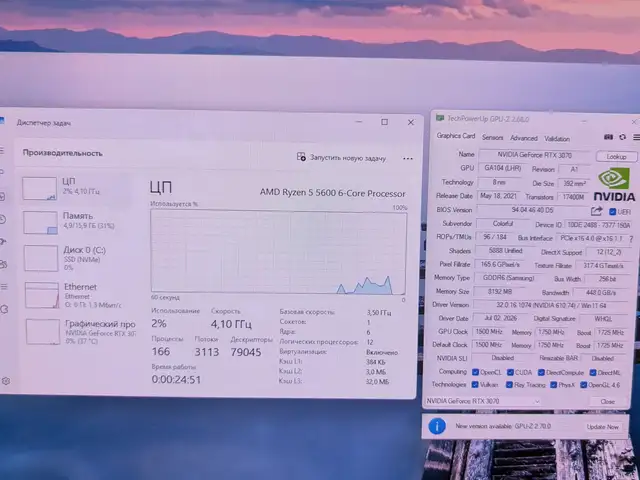This screenshot has width=640, height=480.
Task: Click the GPU-Z Close button
Action: 607,402
